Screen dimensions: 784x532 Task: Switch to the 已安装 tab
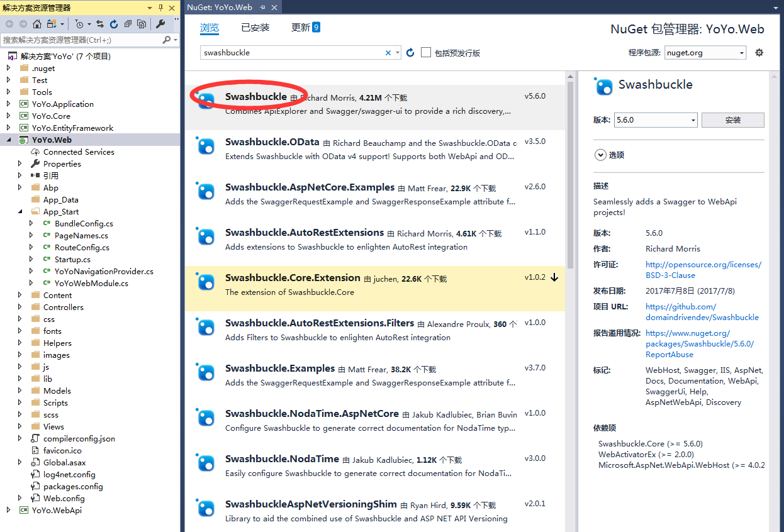pyautogui.click(x=255, y=28)
